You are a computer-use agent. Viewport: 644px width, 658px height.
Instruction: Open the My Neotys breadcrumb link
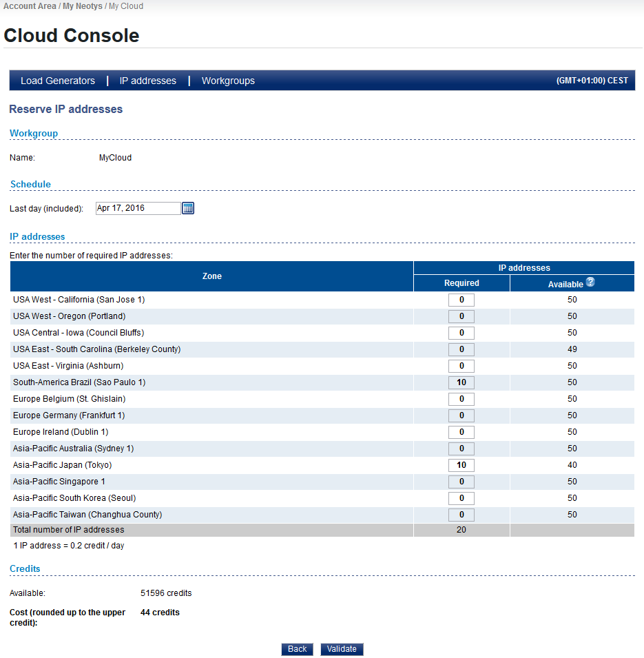pyautogui.click(x=83, y=6)
